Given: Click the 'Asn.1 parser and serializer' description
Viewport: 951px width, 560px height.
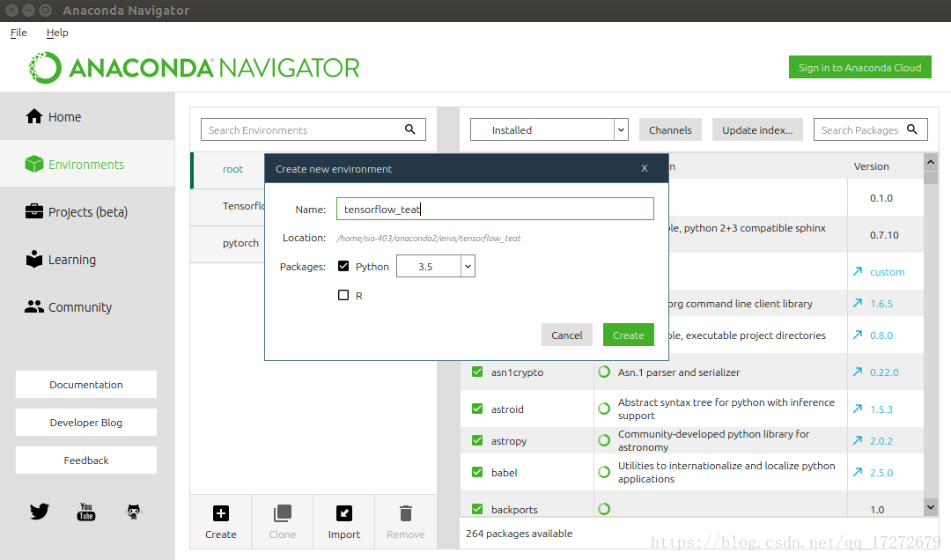Looking at the screenshot, I should tap(679, 372).
